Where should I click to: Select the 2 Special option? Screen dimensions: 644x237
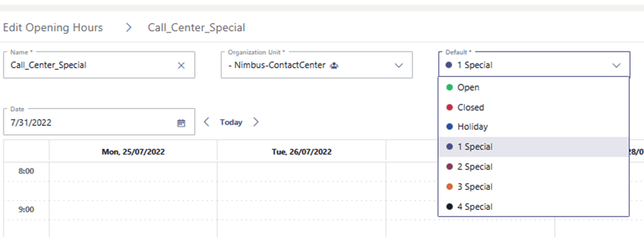click(534, 166)
